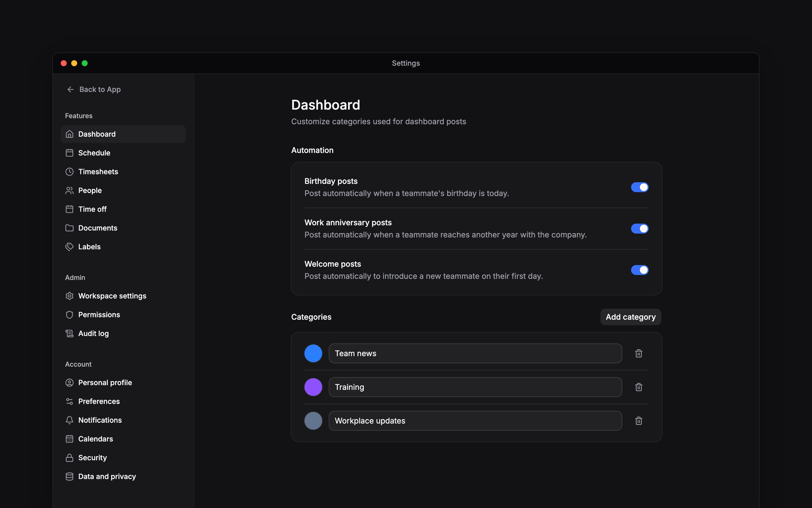Open Workspace settings page
The height and width of the screenshot is (508, 812).
coord(123,296)
